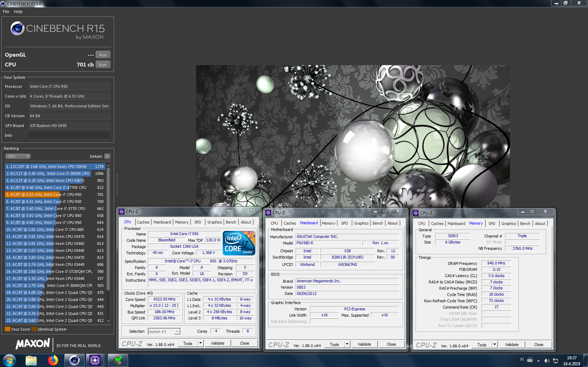
Task: Open volume control in system tray
Action: pos(547,360)
